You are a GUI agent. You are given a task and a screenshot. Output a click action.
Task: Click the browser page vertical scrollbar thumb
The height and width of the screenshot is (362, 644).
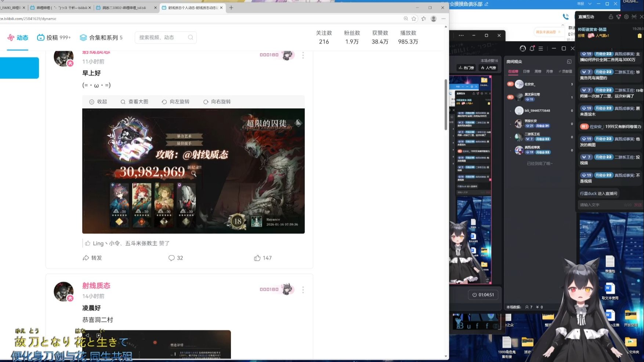pyautogui.click(x=446, y=105)
